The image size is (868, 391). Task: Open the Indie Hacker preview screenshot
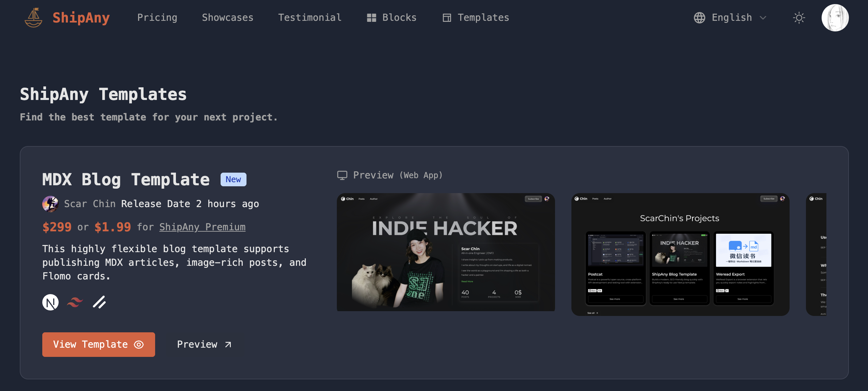click(446, 252)
